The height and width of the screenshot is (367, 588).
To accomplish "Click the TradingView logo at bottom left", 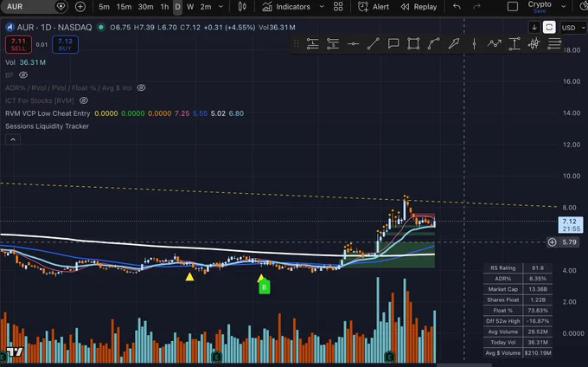I will [x=15, y=351].
